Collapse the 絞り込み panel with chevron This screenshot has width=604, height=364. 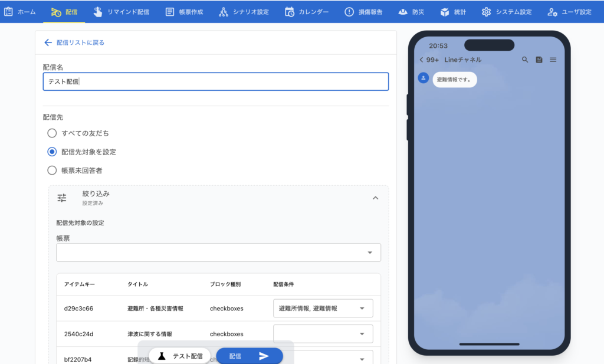coord(375,198)
